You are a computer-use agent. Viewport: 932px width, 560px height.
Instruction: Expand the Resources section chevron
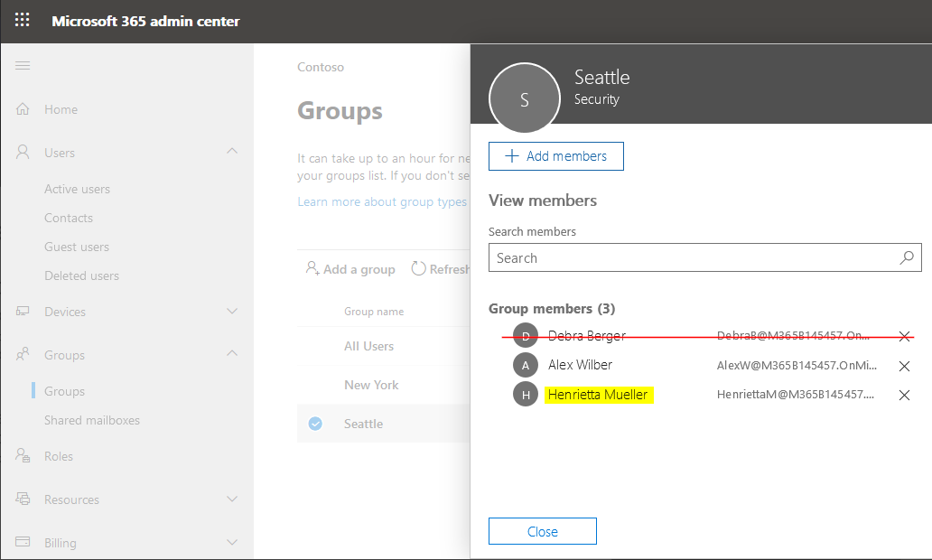tap(232, 499)
